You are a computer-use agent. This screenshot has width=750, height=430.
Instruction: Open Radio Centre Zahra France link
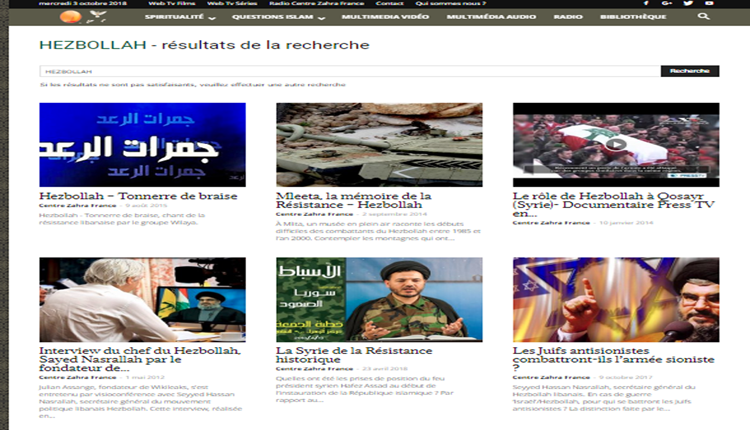point(316,3)
